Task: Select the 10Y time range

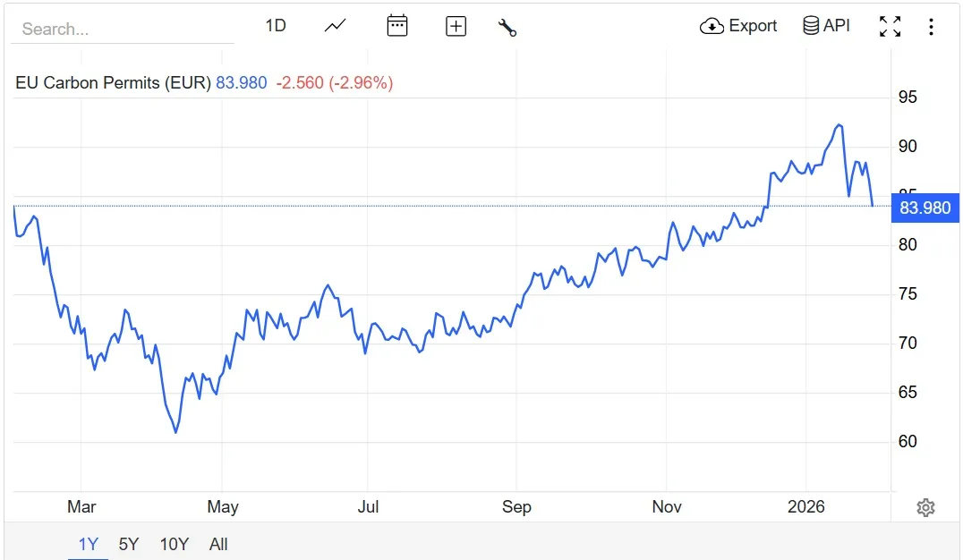Action: click(174, 544)
